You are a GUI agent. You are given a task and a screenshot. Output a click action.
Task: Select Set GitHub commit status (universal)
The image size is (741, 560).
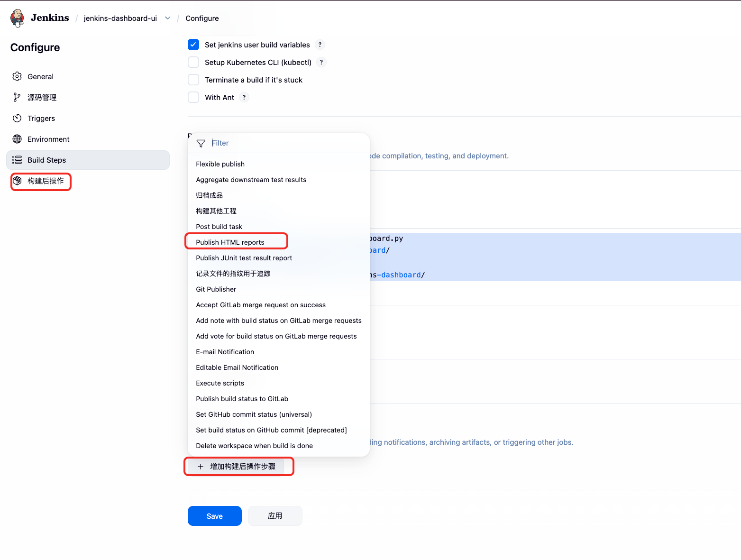(x=279, y=414)
